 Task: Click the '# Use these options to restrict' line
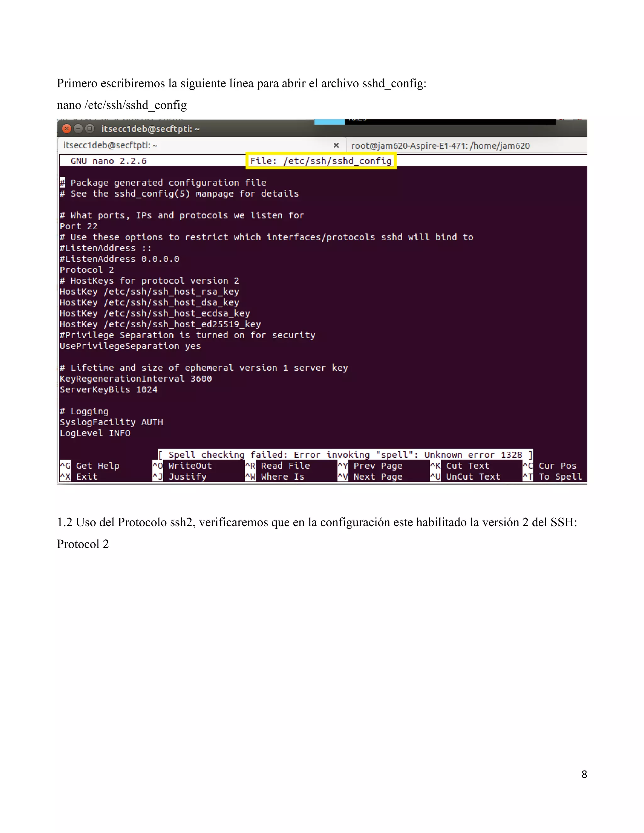pos(267,237)
